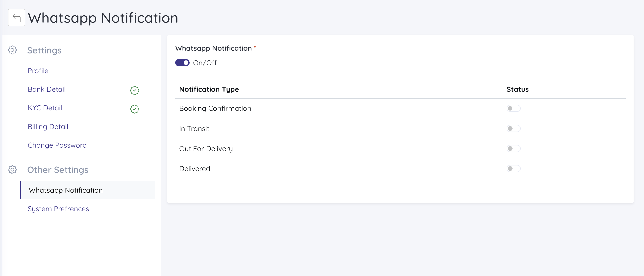
Task: Click the Settings section heading
Action: [44, 50]
